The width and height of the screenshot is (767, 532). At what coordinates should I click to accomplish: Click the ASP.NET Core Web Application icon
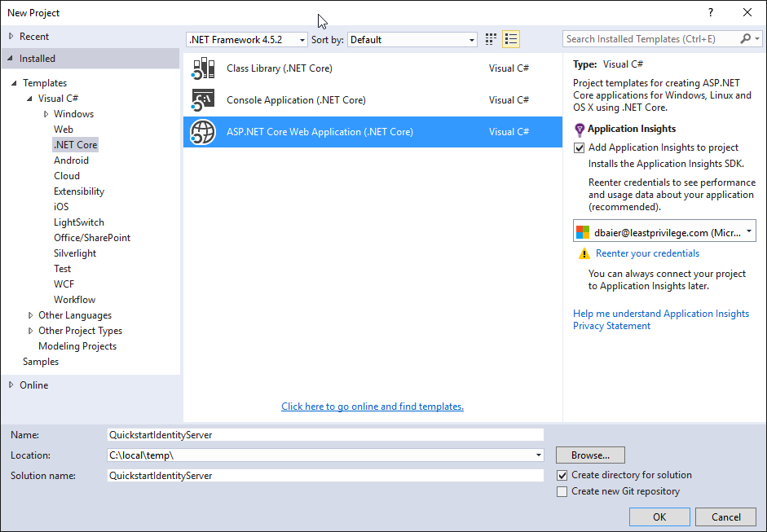[204, 132]
